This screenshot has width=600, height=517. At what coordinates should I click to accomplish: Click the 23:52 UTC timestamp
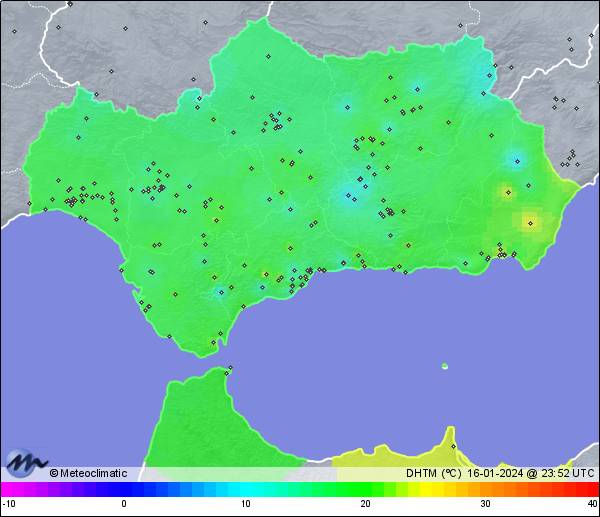(x=567, y=473)
